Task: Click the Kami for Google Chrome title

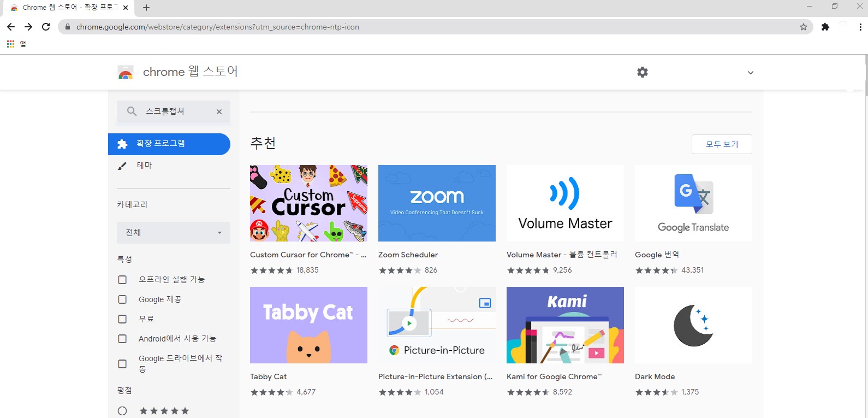Action: (x=554, y=376)
